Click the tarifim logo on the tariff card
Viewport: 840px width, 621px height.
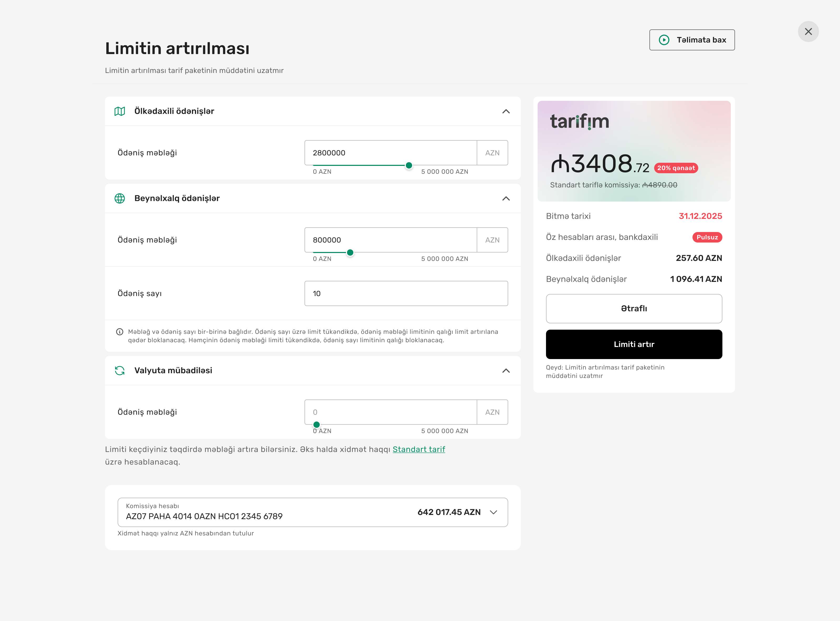pyautogui.click(x=579, y=122)
